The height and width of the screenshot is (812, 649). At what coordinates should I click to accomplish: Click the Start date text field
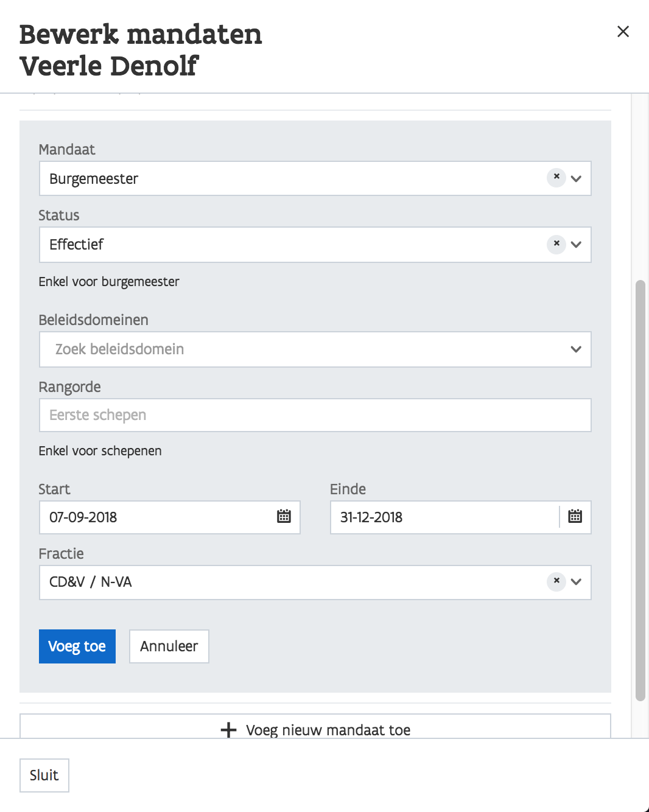click(x=158, y=517)
